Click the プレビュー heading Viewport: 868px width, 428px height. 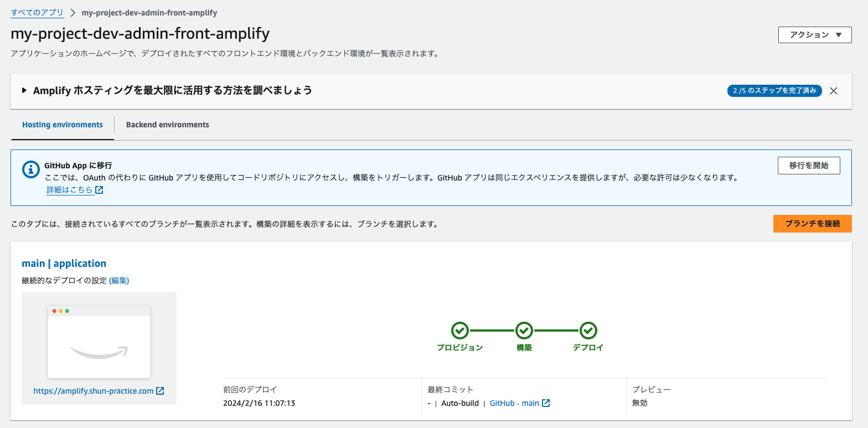(652, 390)
